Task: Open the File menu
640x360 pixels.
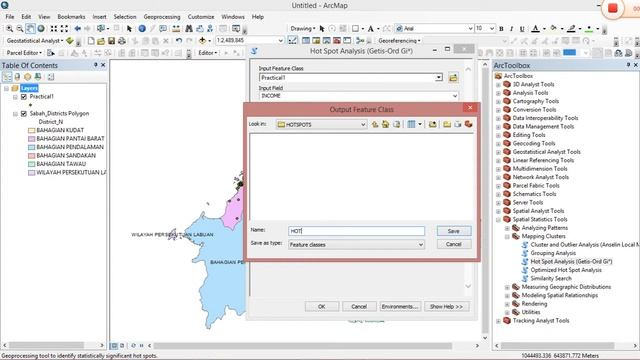Action: tap(10, 17)
